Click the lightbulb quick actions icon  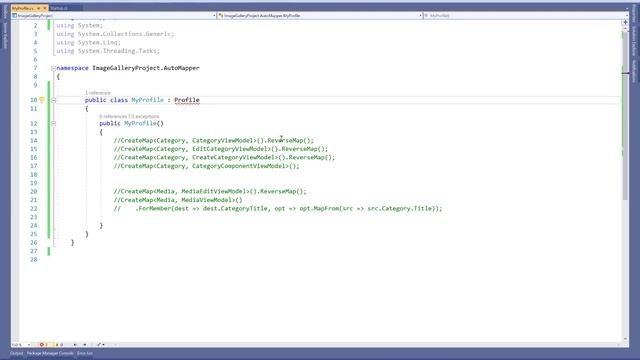tap(42, 100)
